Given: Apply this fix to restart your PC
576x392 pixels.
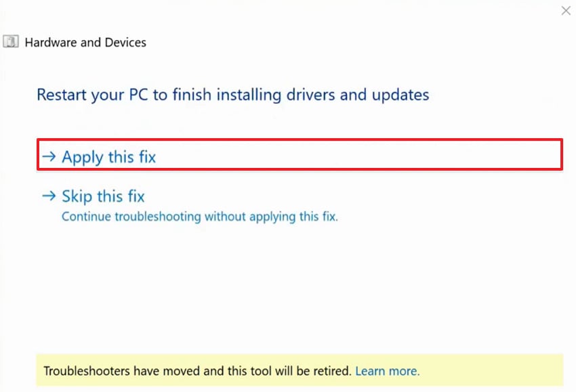Looking at the screenshot, I should pos(108,156).
